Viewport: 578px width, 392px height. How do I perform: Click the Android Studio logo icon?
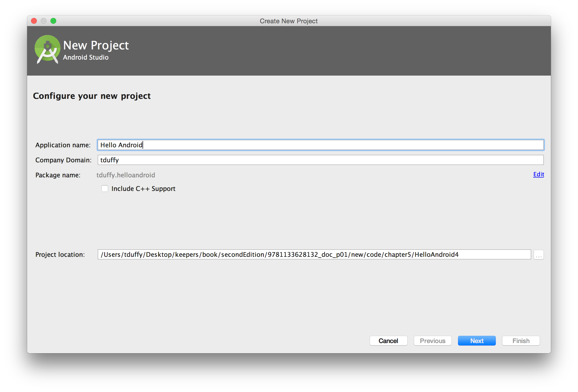point(47,49)
